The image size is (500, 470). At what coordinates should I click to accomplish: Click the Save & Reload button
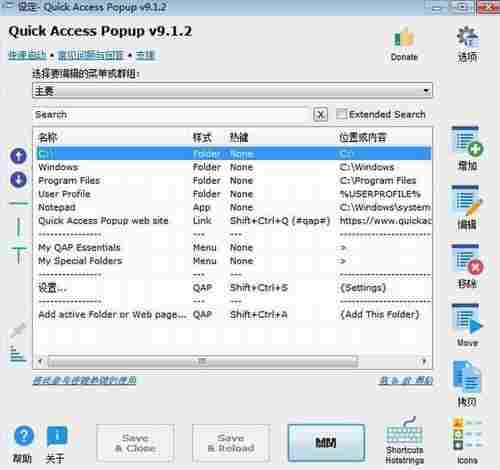click(x=231, y=443)
